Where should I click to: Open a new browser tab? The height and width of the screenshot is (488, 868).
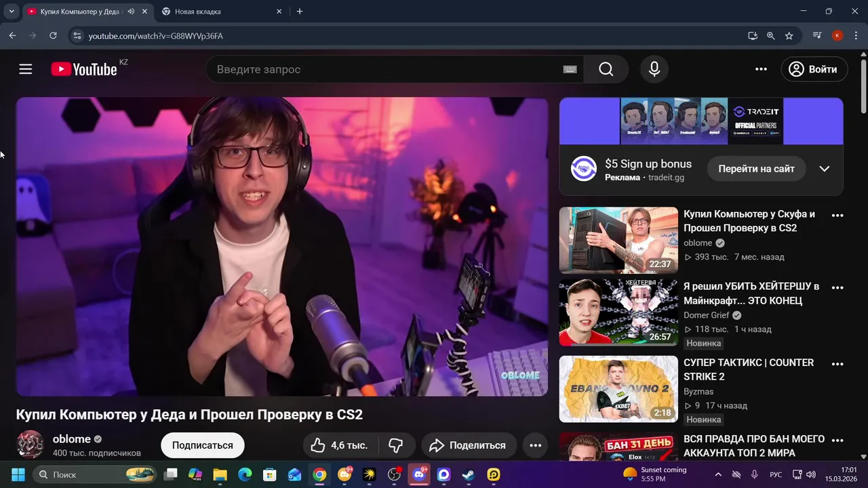tap(300, 12)
